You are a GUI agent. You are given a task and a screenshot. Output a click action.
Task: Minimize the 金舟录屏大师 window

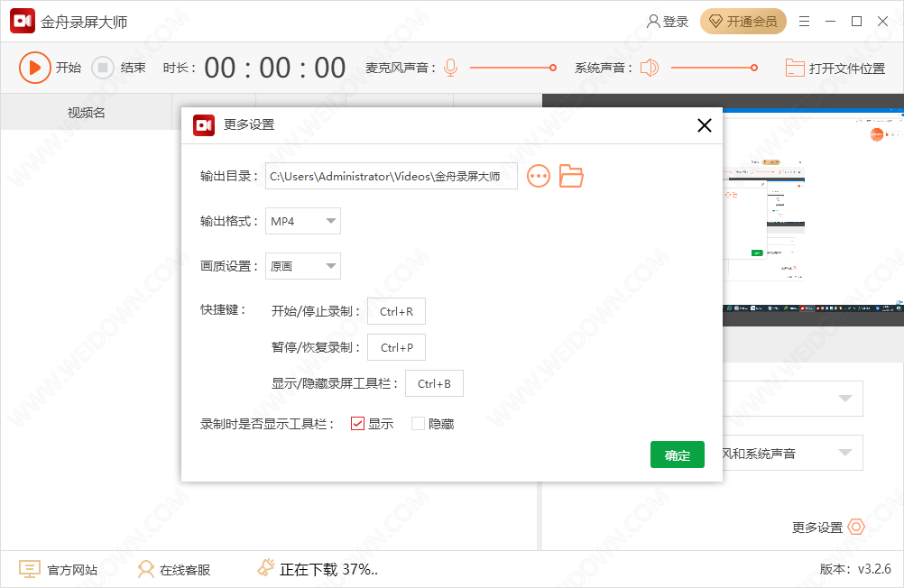(831, 22)
